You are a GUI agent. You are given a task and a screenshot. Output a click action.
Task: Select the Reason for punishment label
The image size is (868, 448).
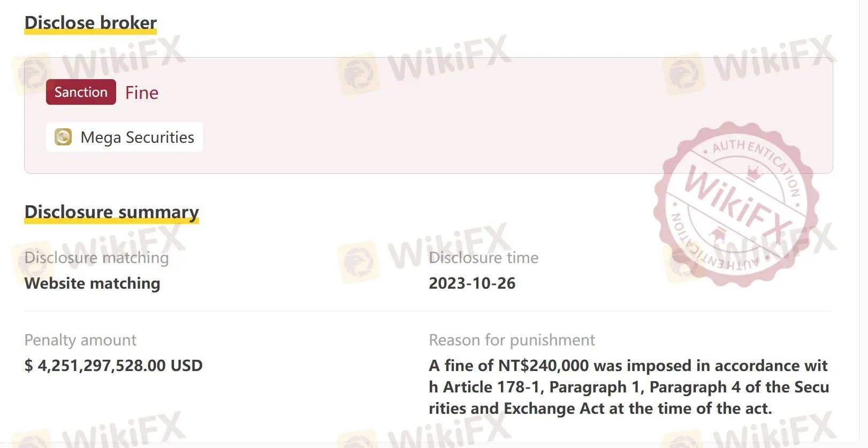512,340
